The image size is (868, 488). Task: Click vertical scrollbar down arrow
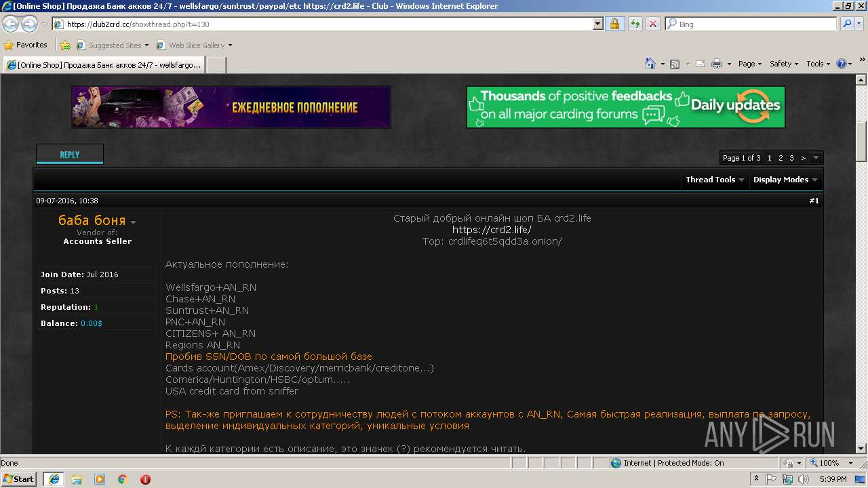tap(861, 449)
